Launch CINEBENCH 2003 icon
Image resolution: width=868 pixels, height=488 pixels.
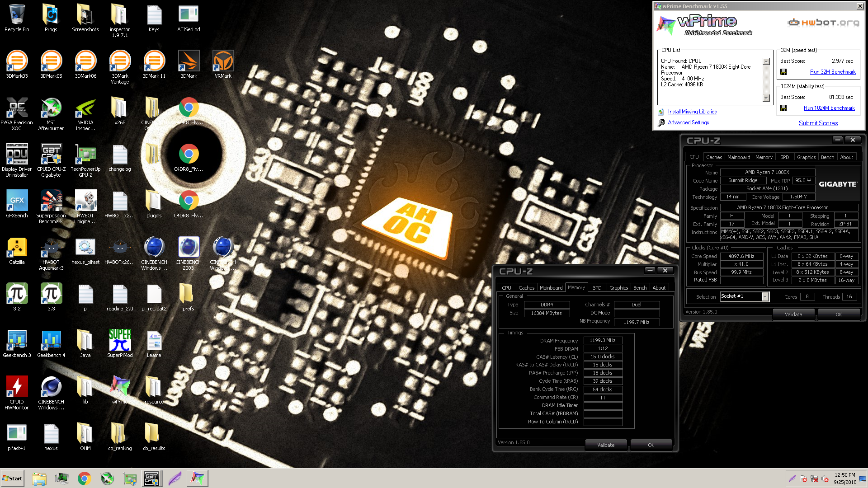(x=189, y=253)
